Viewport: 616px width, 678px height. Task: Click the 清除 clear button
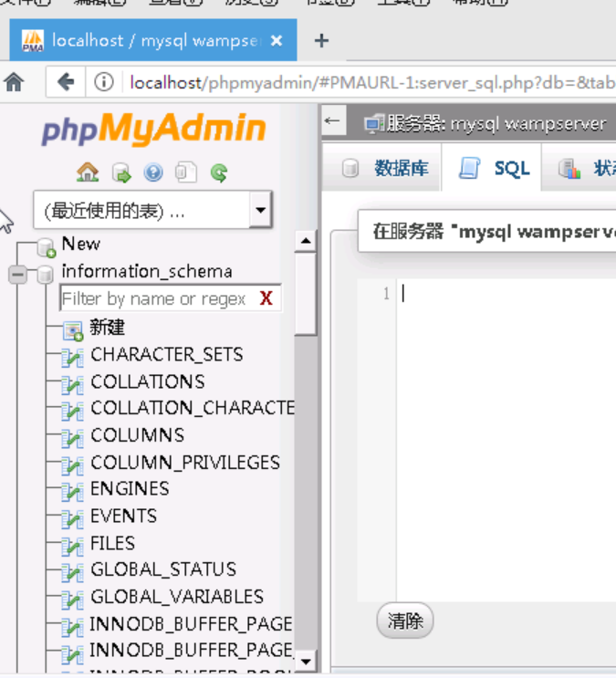405,621
